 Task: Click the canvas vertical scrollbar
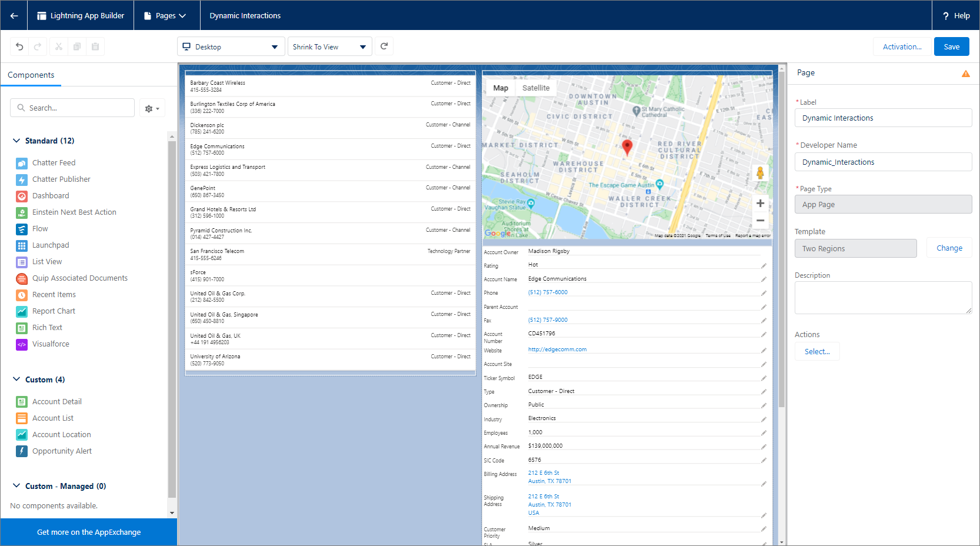[781, 239]
